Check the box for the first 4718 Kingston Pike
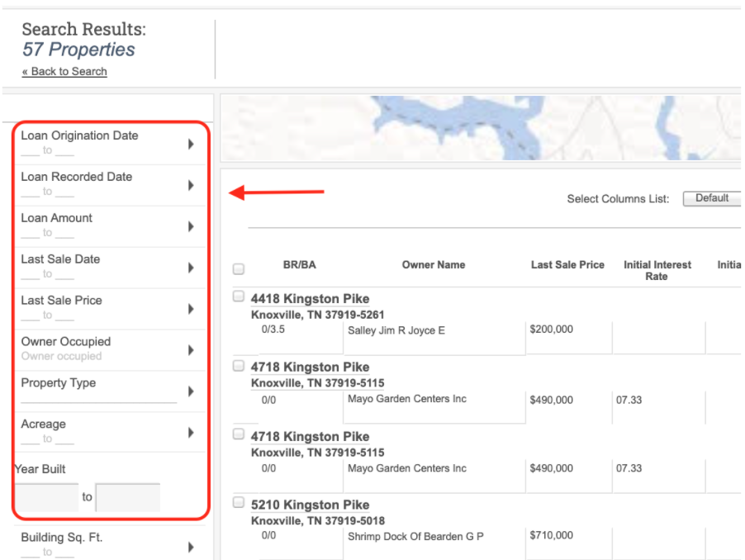The height and width of the screenshot is (560, 745). tap(238, 364)
